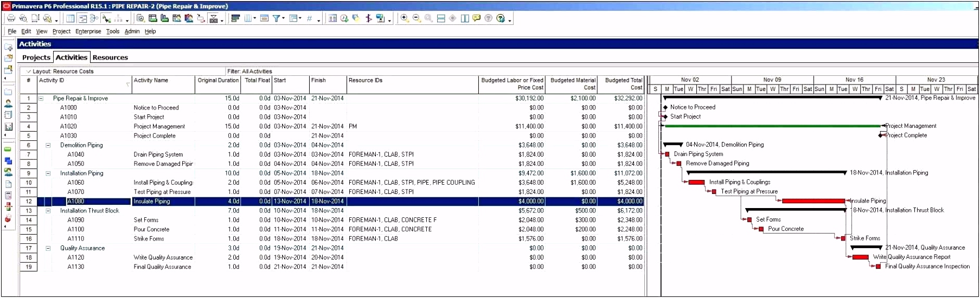The height and width of the screenshot is (298, 980).
Task: Select the Pour Concrete activity name cell
Action: [x=163, y=230]
